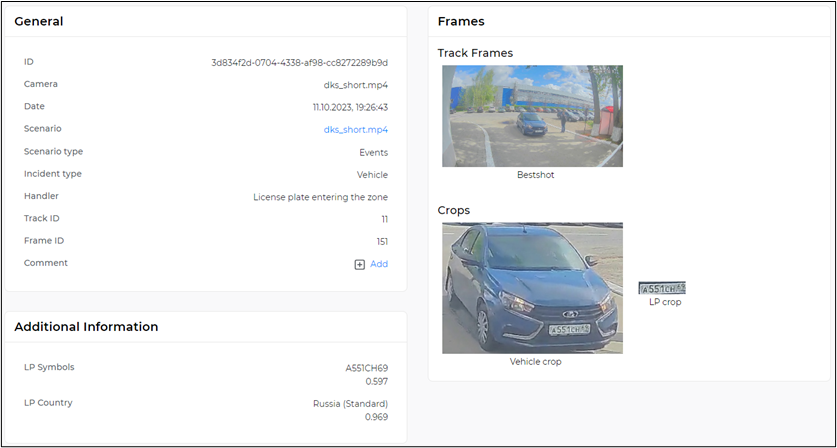Click the LP crop caption label
Viewport: 837px width, 448px height.
tap(665, 302)
